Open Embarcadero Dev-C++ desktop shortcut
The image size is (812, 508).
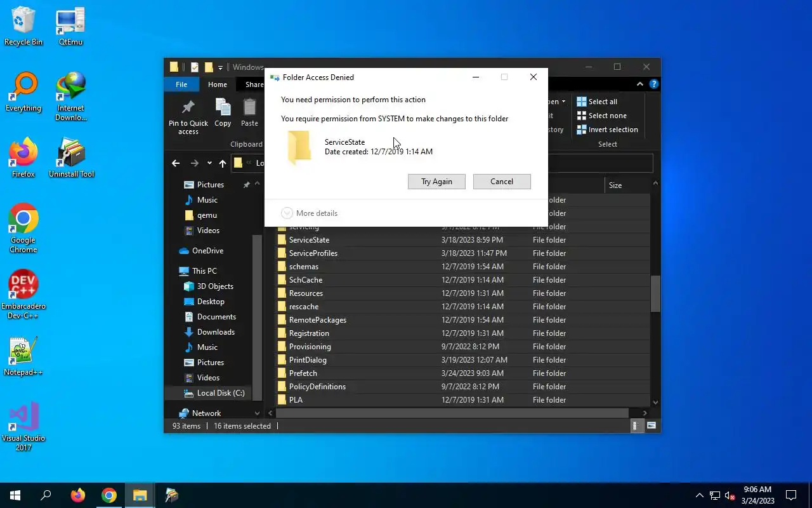click(23, 295)
